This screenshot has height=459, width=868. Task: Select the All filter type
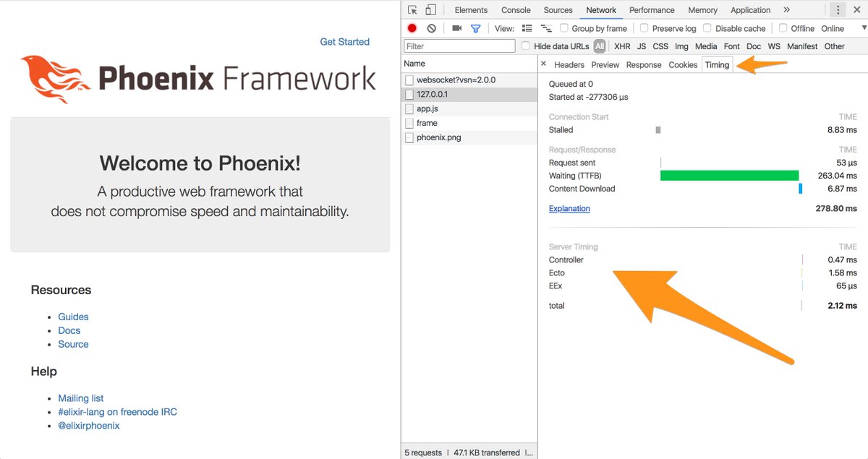click(x=600, y=46)
